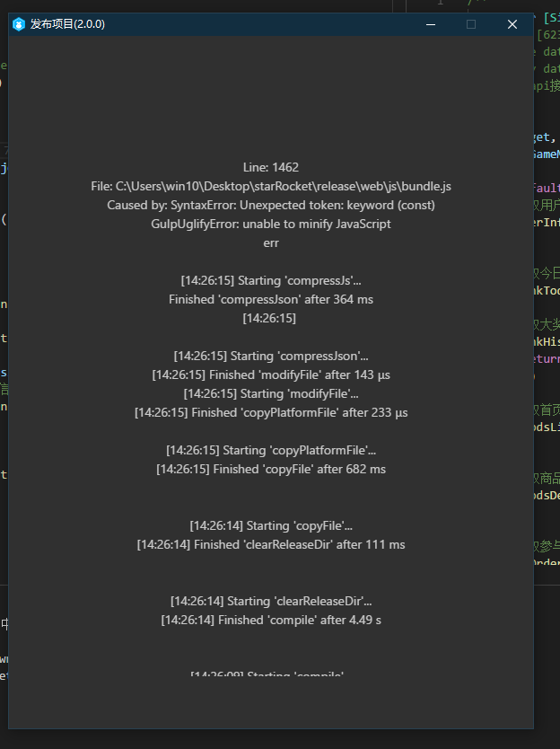Click the 'err' log line
Image resolution: width=560 pixels, height=749 pixels.
click(x=271, y=242)
